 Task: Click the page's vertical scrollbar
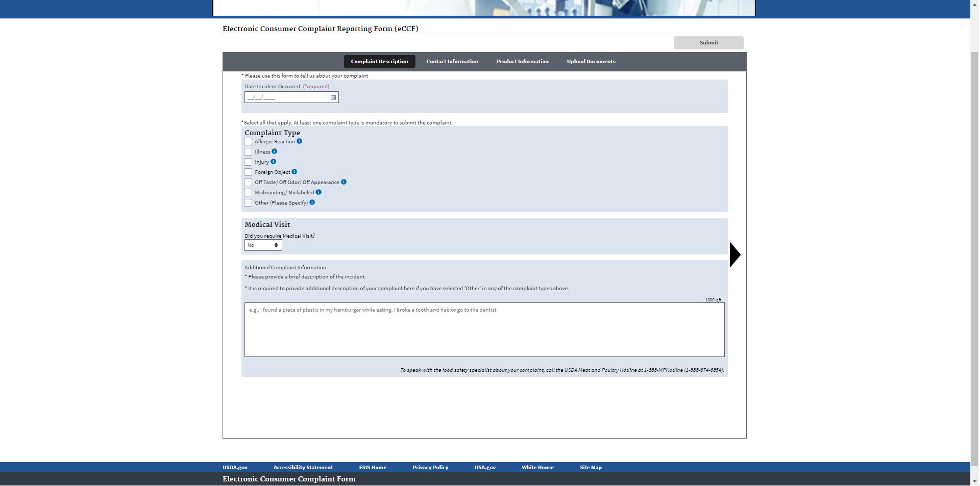click(x=974, y=255)
